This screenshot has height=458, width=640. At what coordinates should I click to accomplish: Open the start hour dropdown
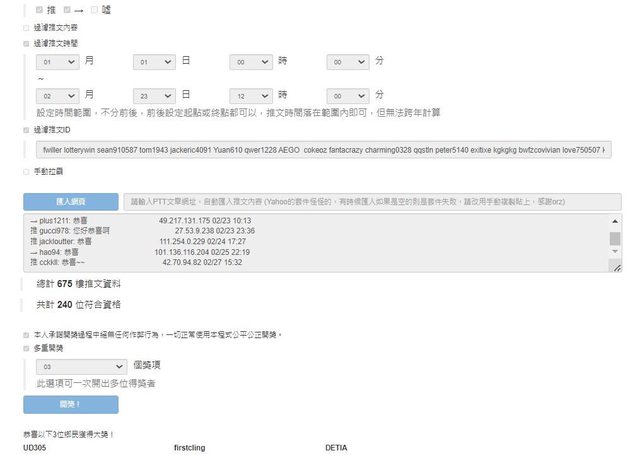click(x=250, y=62)
